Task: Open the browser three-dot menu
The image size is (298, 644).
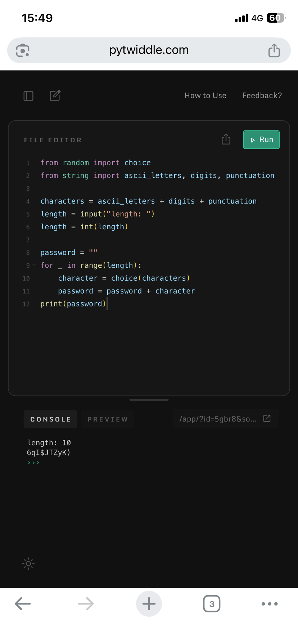Action: tap(270, 604)
